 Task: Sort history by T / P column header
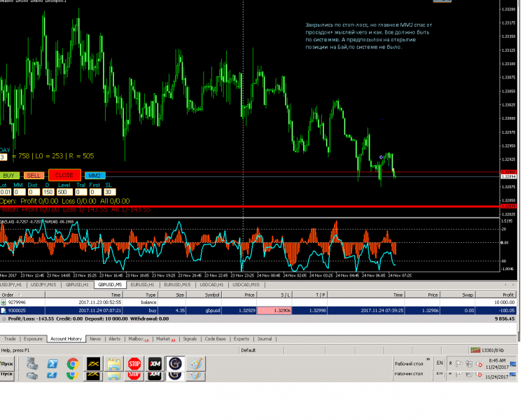(309, 295)
